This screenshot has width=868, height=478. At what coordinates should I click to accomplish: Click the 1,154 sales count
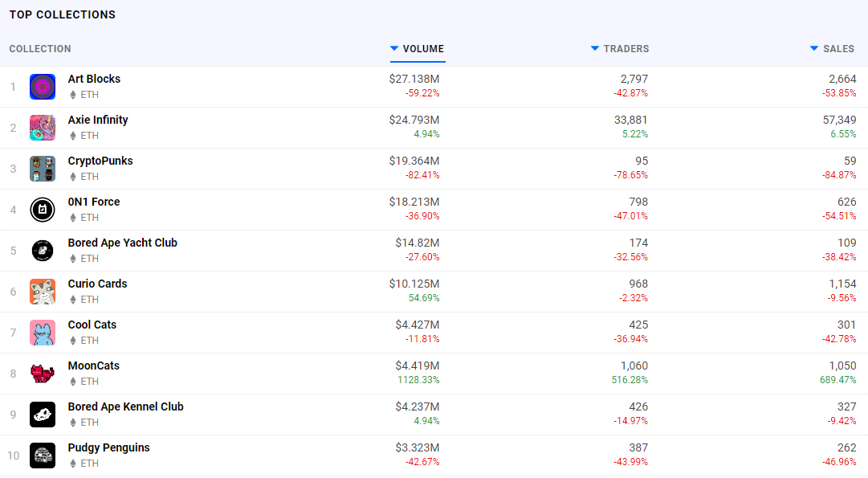tap(842, 284)
